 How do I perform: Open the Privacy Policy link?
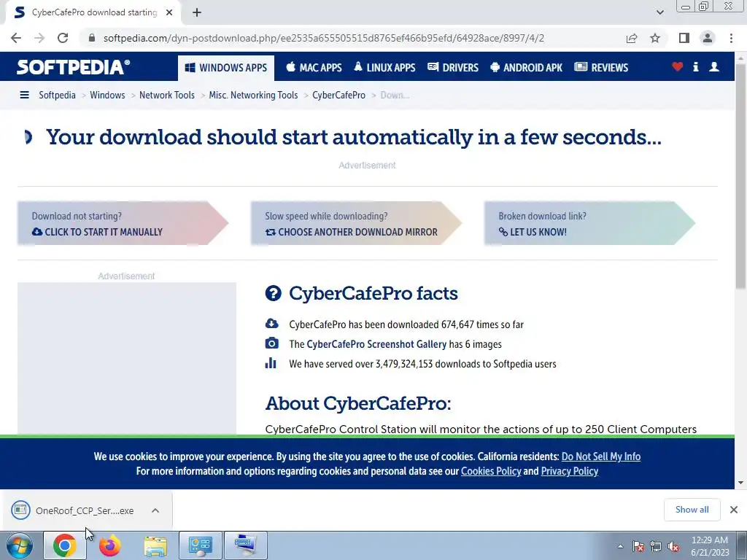coord(569,471)
